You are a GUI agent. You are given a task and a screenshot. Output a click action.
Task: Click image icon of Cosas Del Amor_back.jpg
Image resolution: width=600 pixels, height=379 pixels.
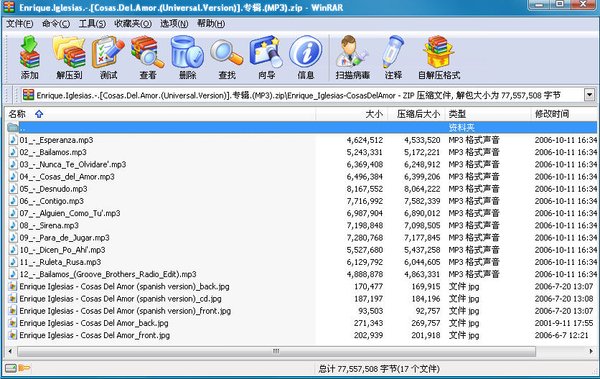click(13, 323)
